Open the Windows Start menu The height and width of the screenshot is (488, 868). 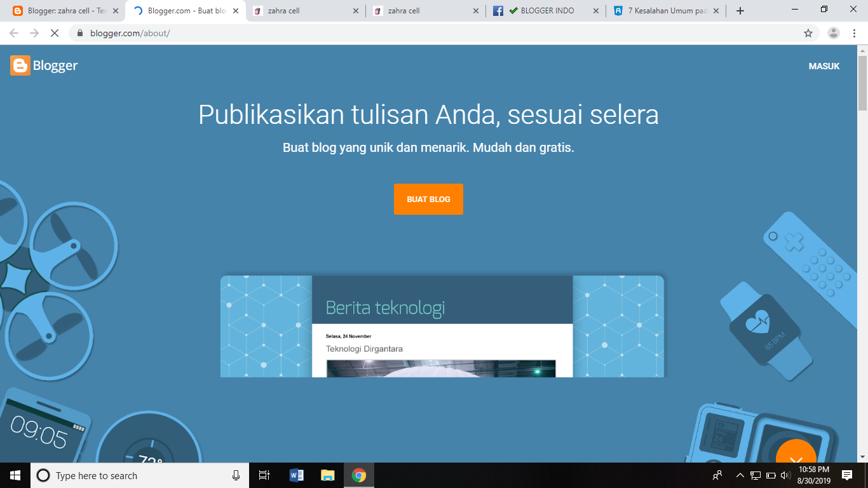click(15, 475)
